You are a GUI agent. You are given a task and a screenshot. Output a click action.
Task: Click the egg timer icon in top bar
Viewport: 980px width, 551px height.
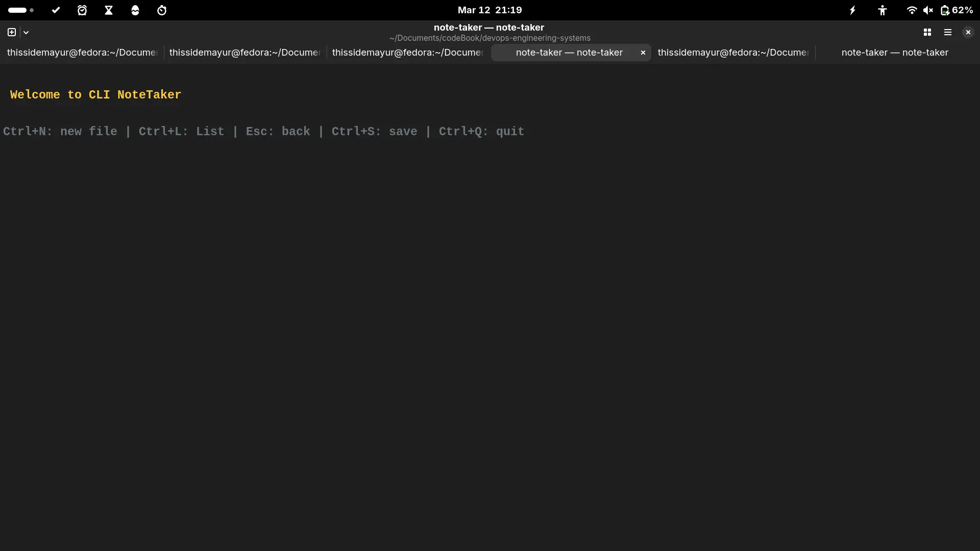tap(135, 10)
